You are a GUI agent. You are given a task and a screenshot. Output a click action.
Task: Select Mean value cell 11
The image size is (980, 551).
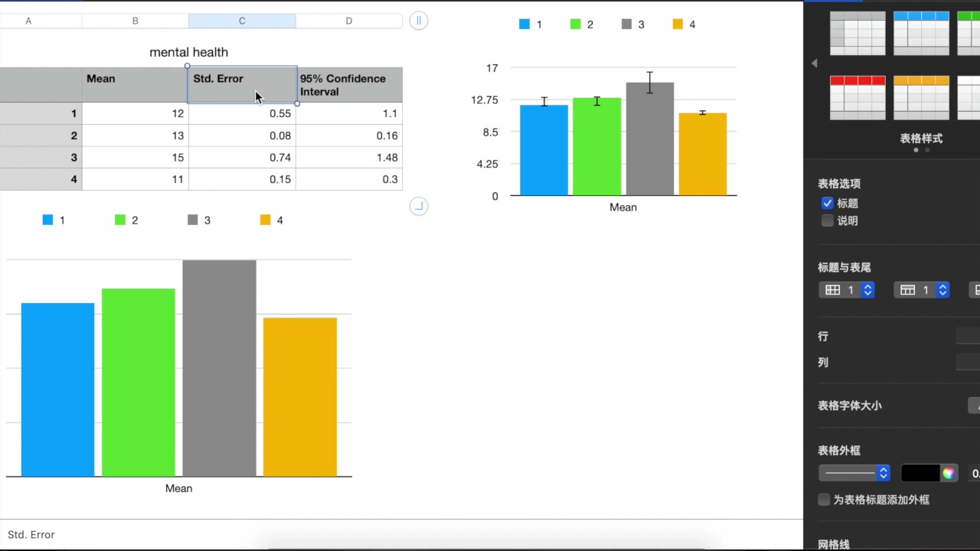[x=136, y=179]
